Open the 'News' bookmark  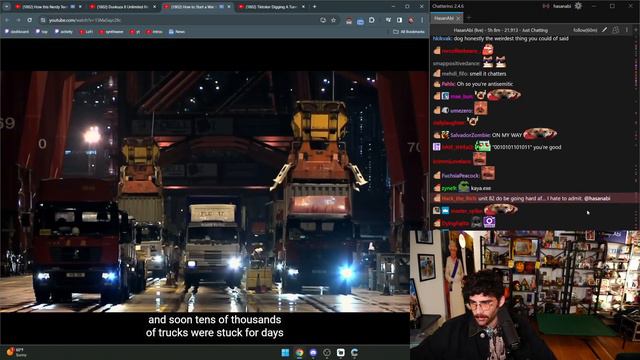click(177, 31)
